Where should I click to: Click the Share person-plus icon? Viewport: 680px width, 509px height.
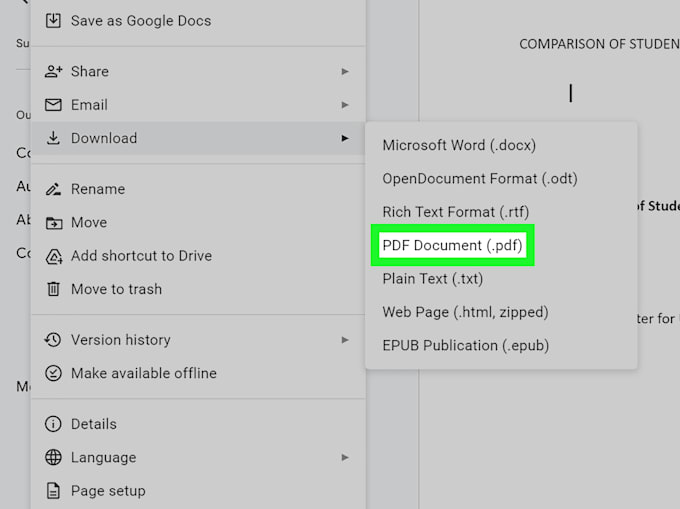(x=53, y=71)
